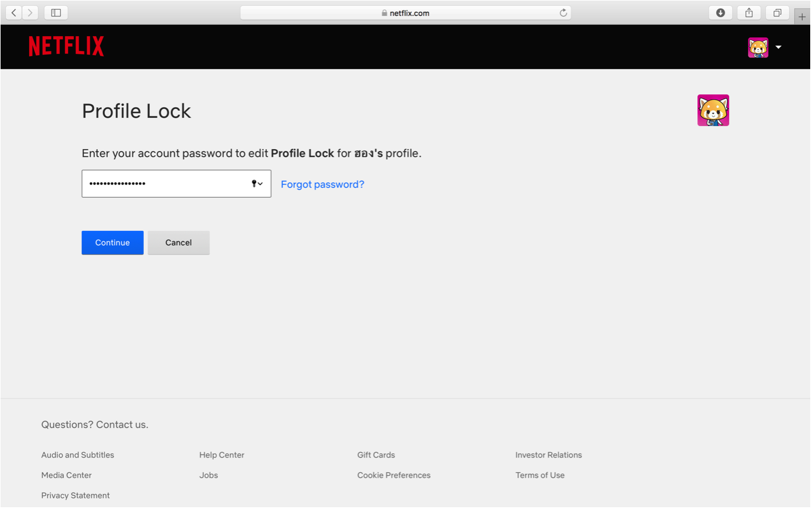
Task: Click the netflix.com address bar
Action: pyautogui.click(x=405, y=13)
